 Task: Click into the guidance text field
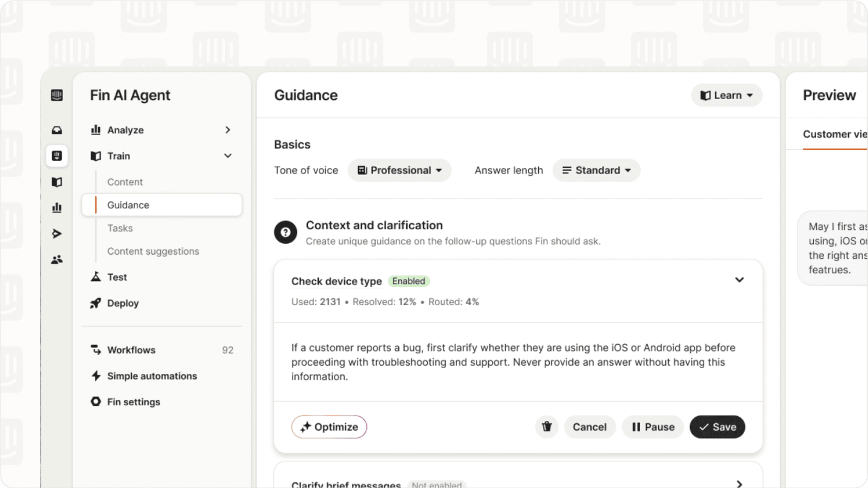518,362
